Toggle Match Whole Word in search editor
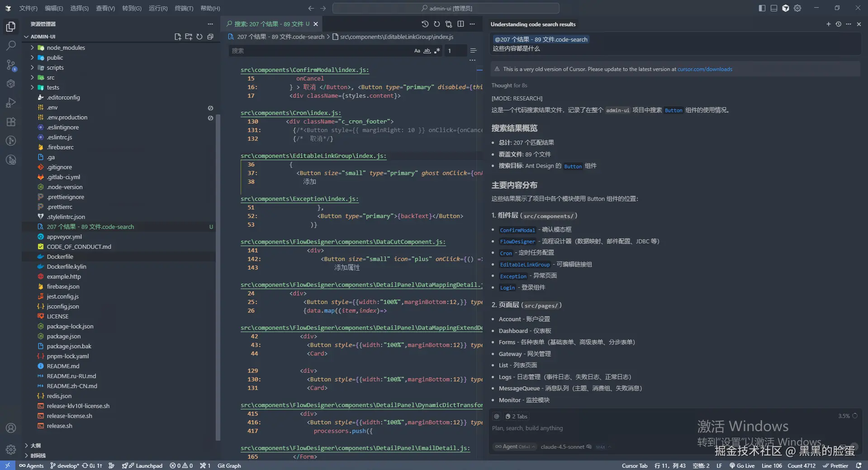 [427, 51]
